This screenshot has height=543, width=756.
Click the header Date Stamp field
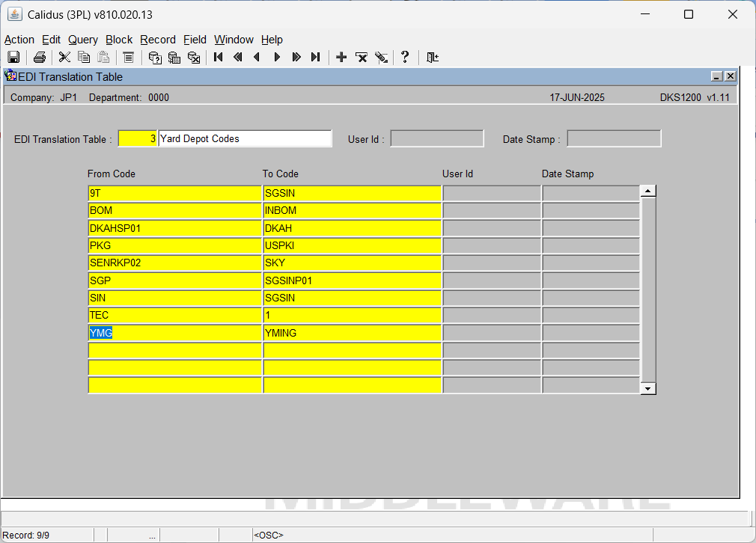(x=614, y=139)
